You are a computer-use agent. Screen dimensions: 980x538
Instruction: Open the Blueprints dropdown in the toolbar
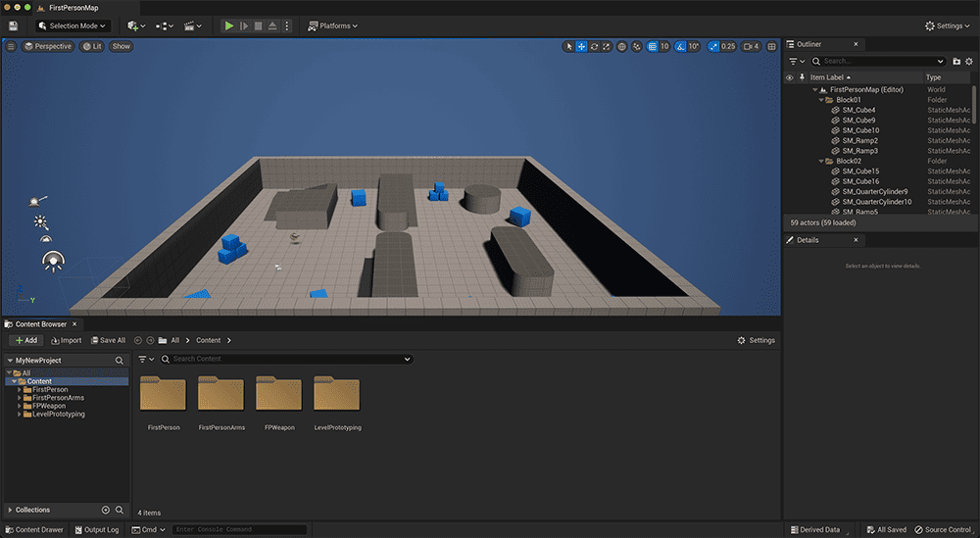[165, 25]
